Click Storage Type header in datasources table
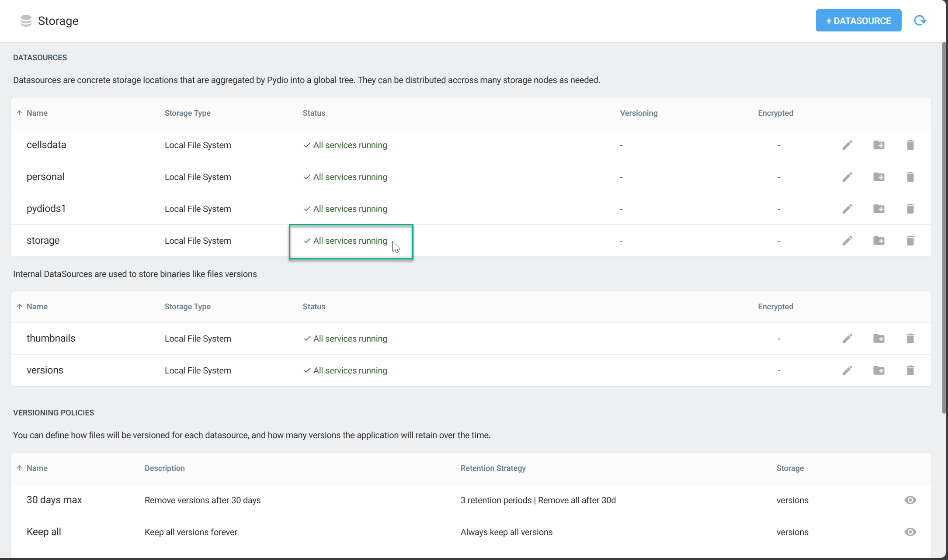 [188, 113]
